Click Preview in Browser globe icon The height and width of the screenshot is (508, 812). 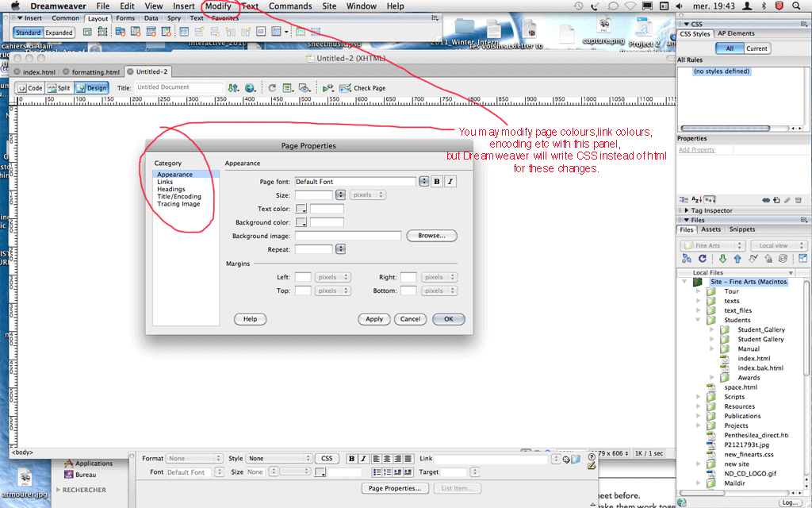250,88
